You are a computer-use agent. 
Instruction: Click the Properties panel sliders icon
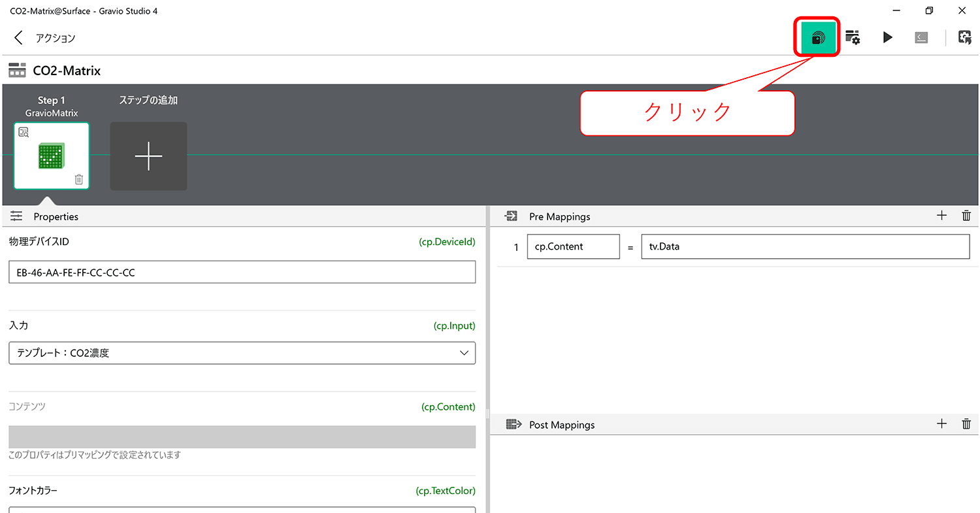(16, 216)
